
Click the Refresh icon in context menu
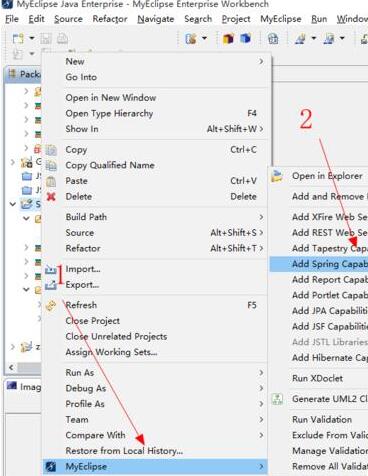(x=51, y=305)
